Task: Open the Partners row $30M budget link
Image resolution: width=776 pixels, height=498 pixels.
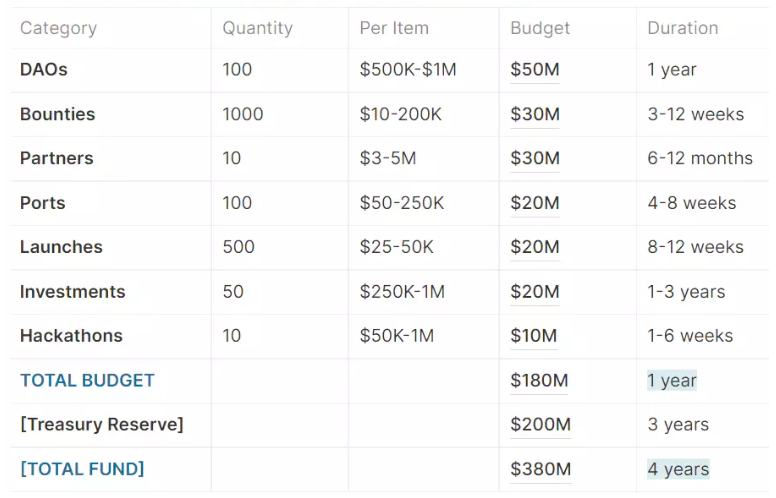Action: pyautogui.click(x=535, y=158)
